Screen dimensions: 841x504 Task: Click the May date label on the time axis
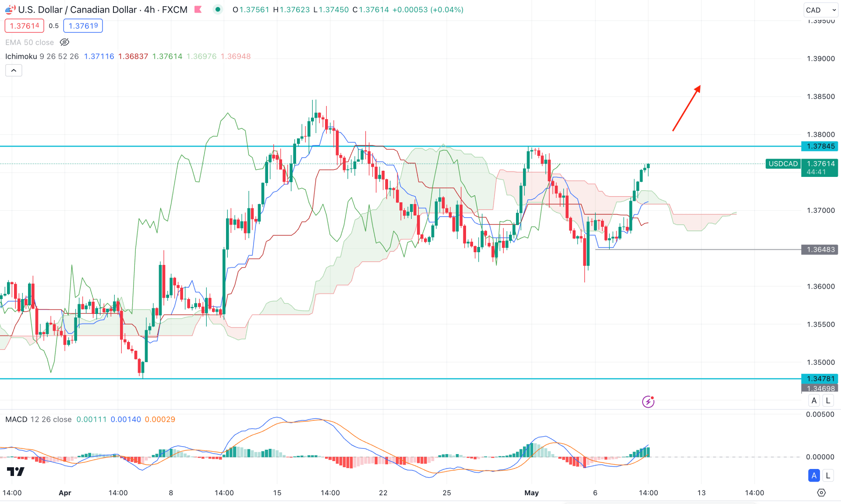531,493
